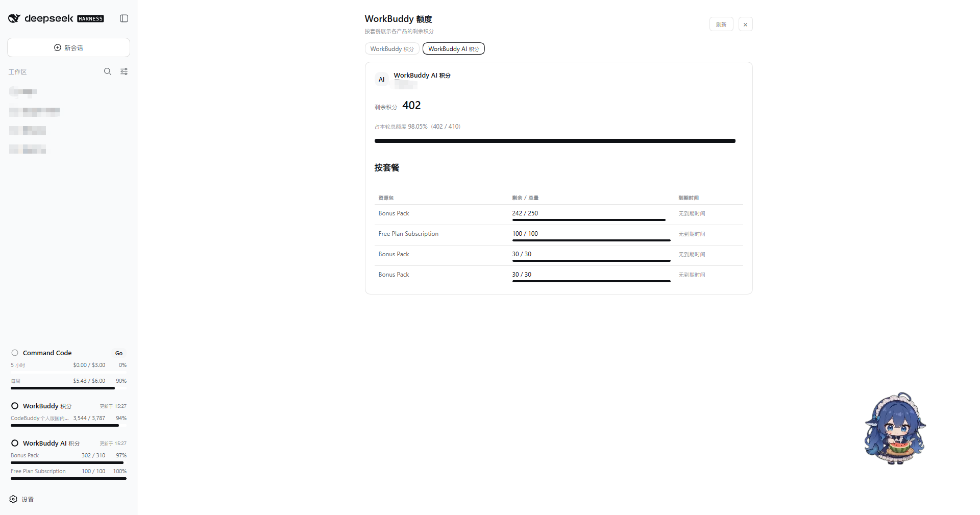Click 无到期时间 in the 242 / 250 row
The width and height of the screenshot is (980, 515).
(x=692, y=213)
